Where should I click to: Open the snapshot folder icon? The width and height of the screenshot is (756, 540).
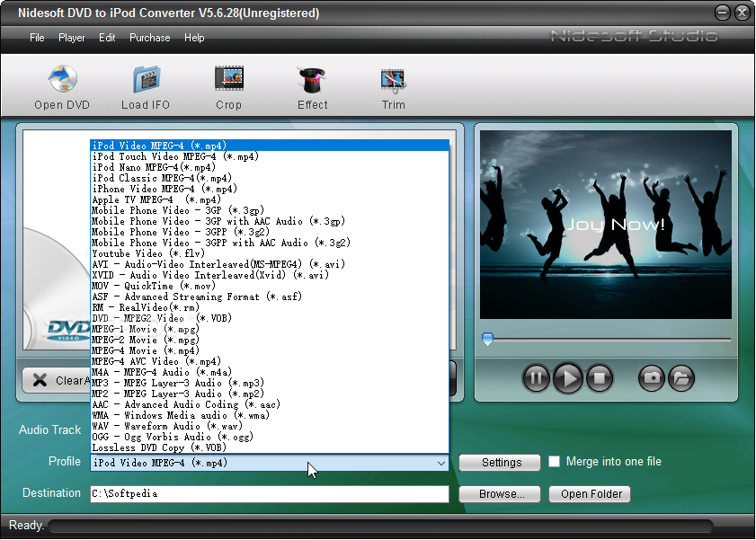[x=680, y=377]
